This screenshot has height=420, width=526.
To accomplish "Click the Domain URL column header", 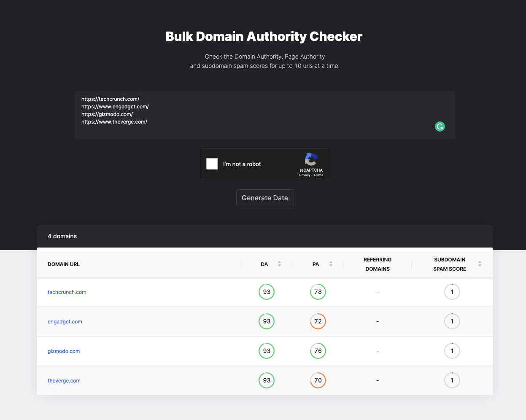I will click(64, 264).
